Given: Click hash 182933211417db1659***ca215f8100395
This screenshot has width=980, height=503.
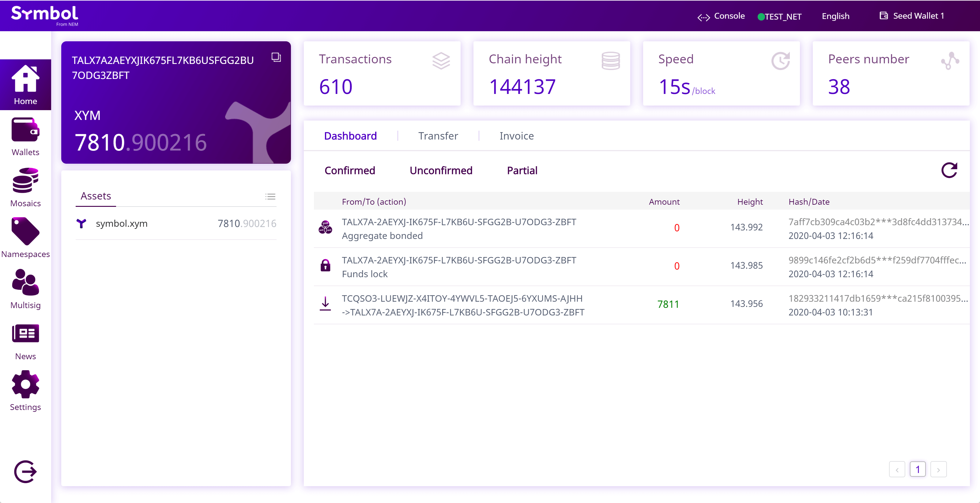Looking at the screenshot, I should (878, 298).
